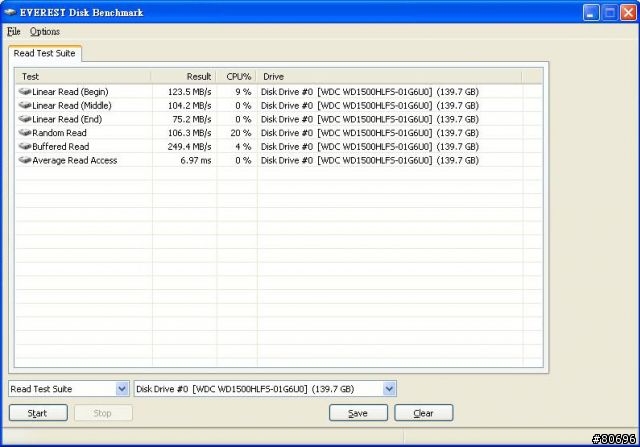Click the 249.4 MB/s result value
This screenshot has height=447, width=640.
[x=189, y=147]
